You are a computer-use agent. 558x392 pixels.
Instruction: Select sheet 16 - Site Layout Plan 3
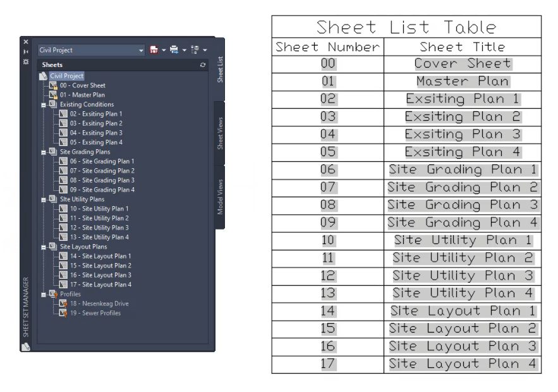[100, 275]
